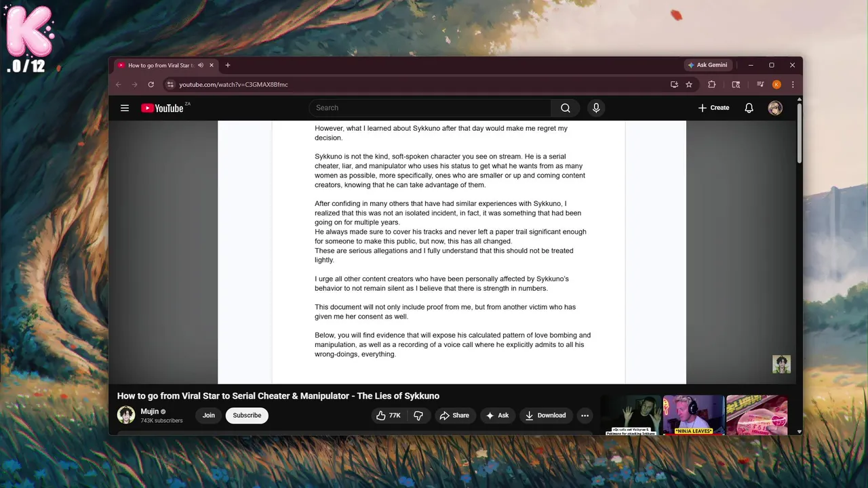Screen dimensions: 868x488
Task: Click paragraph starting 'I urge all other content creators'
Action: click(441, 283)
